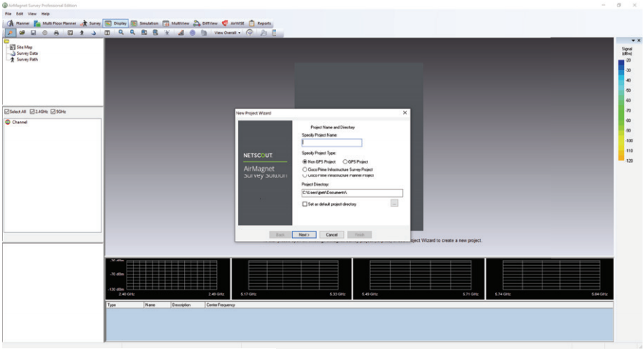Click the Description column header

[x=188, y=305]
